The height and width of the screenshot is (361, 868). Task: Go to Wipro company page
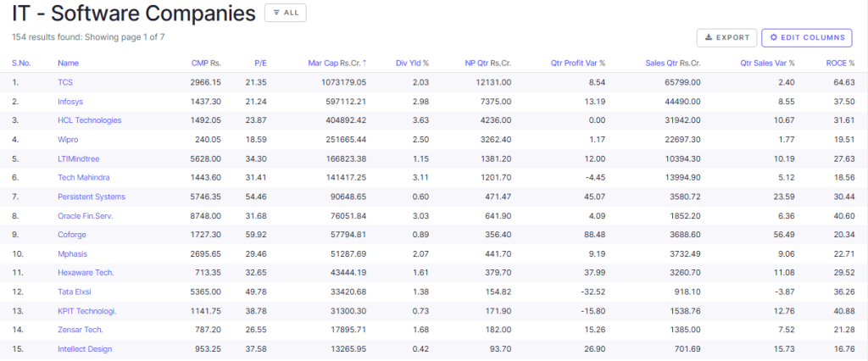70,139
